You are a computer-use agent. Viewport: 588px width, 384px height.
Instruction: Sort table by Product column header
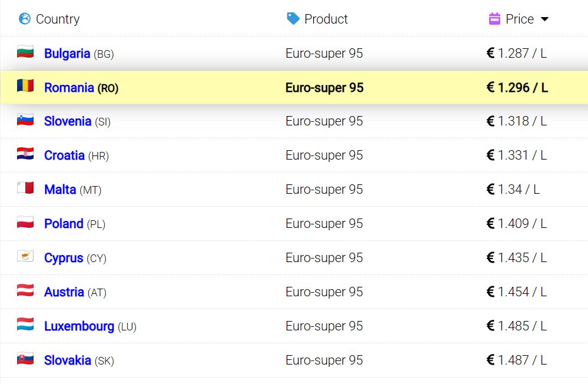(x=326, y=19)
